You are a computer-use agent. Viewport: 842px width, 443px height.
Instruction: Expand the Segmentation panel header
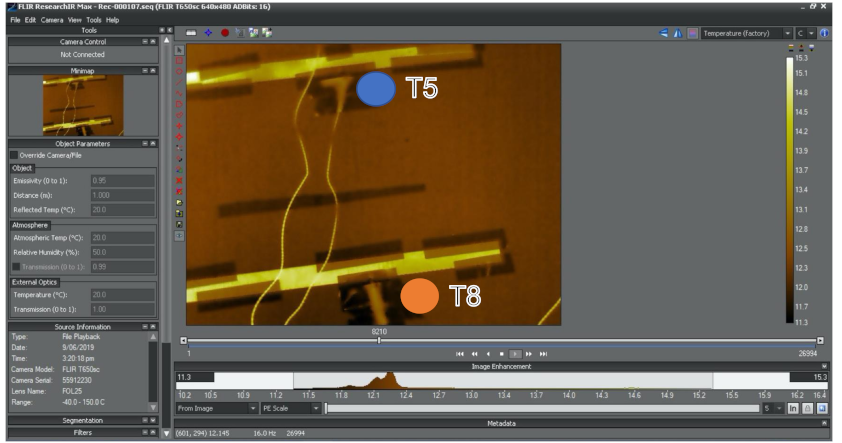[82, 421]
